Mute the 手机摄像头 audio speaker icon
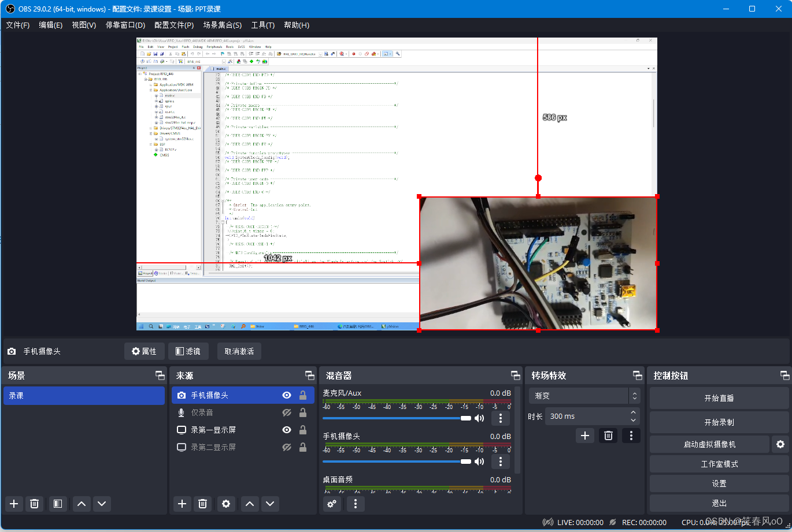Image resolution: width=792 pixels, height=532 pixels. point(479,461)
